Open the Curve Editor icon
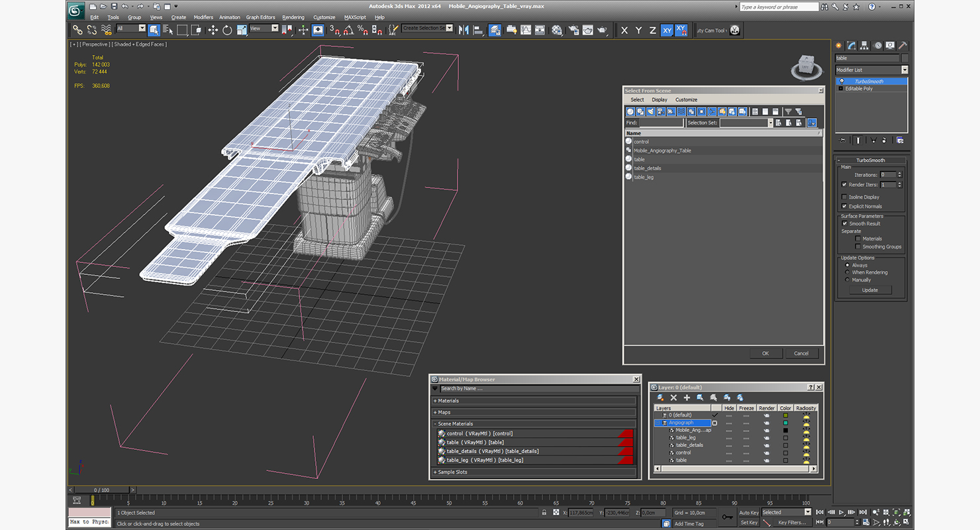 (526, 30)
